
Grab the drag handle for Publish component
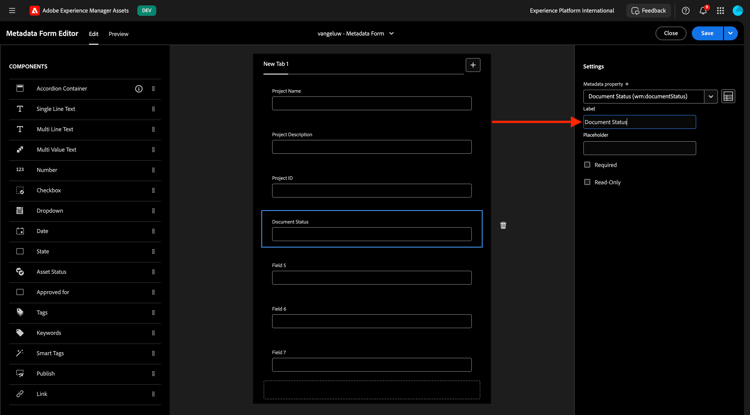coord(154,373)
